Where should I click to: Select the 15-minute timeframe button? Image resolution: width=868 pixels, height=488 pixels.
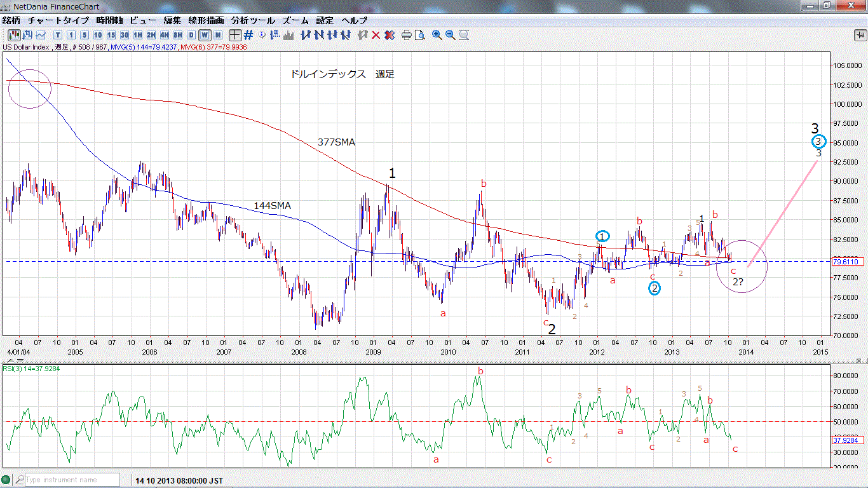[111, 35]
